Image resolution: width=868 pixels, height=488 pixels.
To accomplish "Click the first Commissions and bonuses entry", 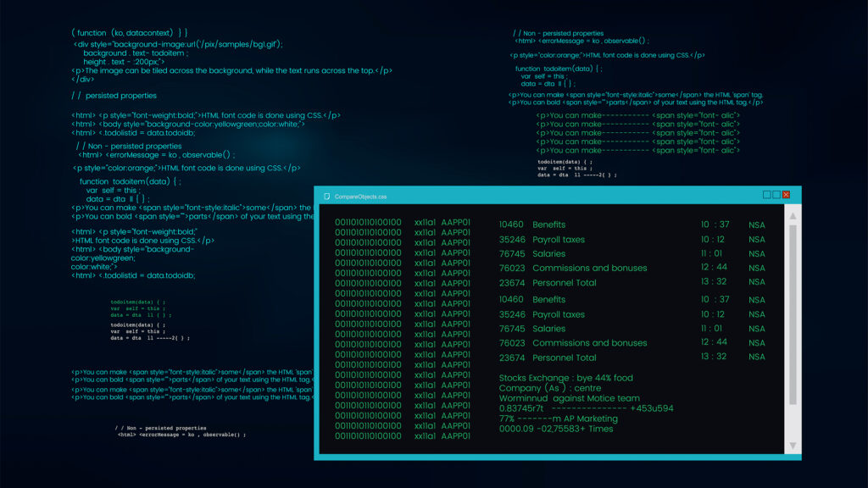I will tap(589, 268).
